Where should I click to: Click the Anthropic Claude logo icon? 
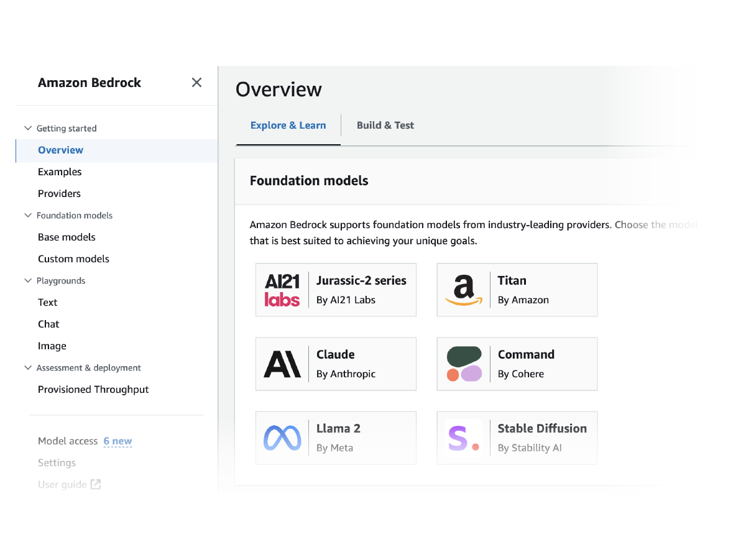click(x=282, y=364)
